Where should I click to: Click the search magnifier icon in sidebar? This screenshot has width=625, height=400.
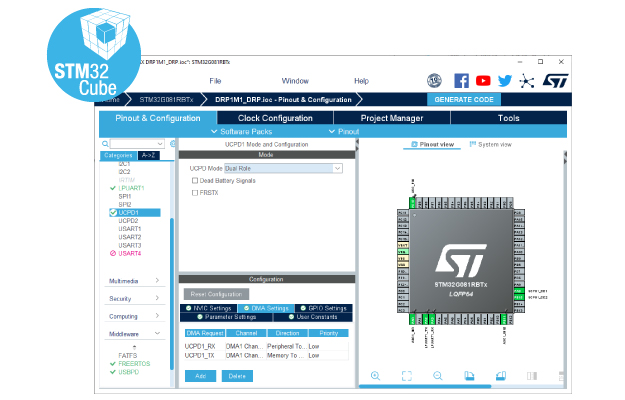point(105,144)
